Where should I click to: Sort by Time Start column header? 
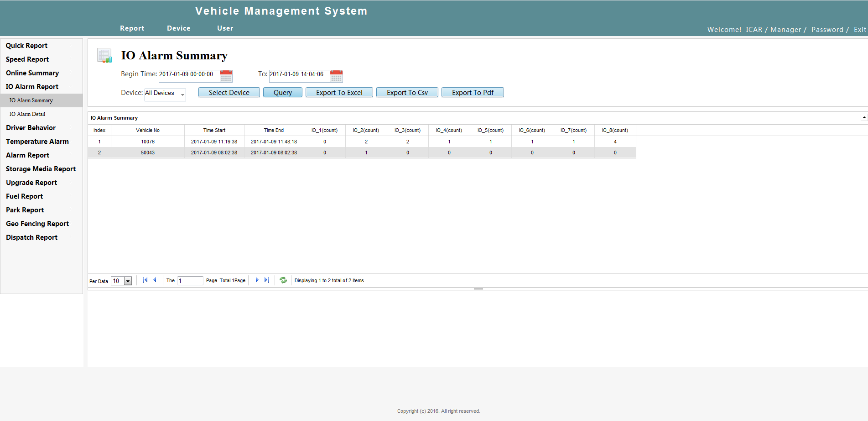pos(214,130)
